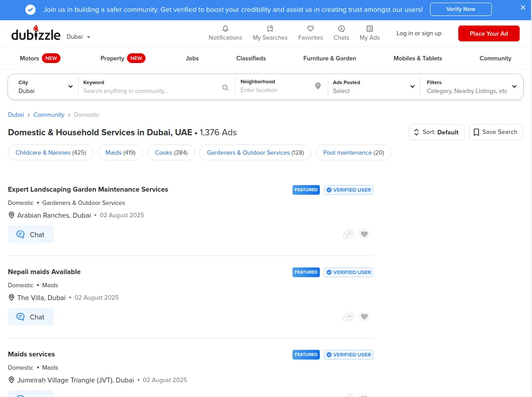
Task: Click Jumeirah Village Triangle (JVT), Dubai text
Action: tap(75, 380)
